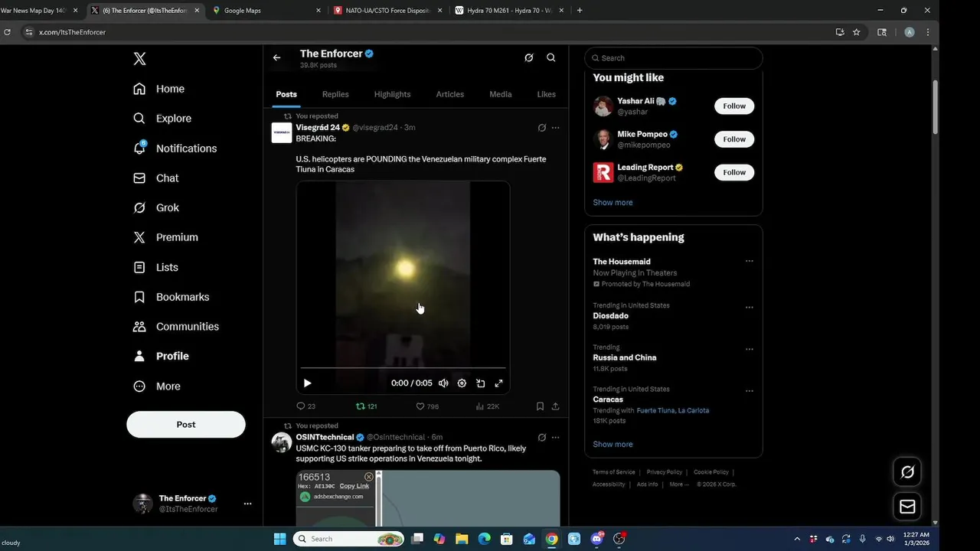Open Visegrád 24 profile avatar
The height and width of the screenshot is (551, 980).
coord(282,133)
